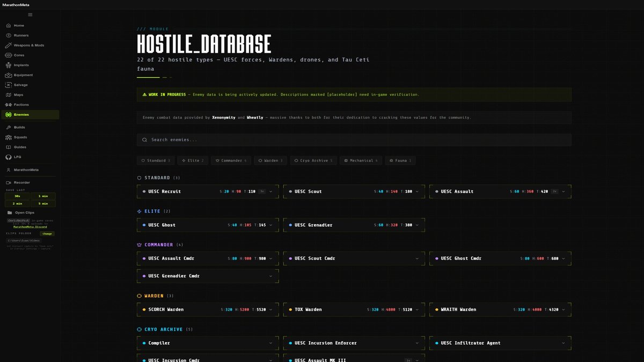
Task: Filter enemies by Standard category
Action: pyautogui.click(x=156, y=160)
